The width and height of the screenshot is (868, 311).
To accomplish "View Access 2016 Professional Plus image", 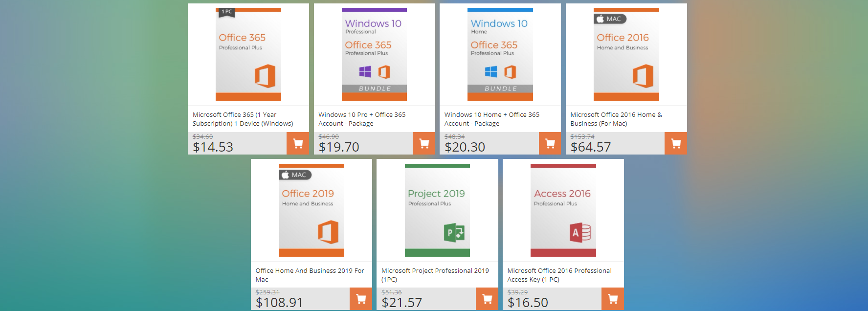I will (563, 210).
